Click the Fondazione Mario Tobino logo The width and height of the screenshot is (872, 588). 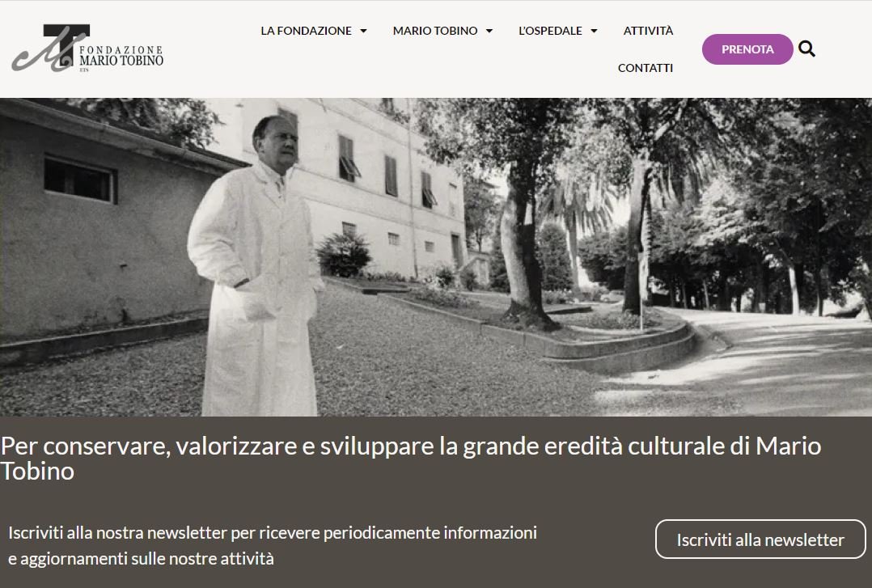click(x=87, y=49)
